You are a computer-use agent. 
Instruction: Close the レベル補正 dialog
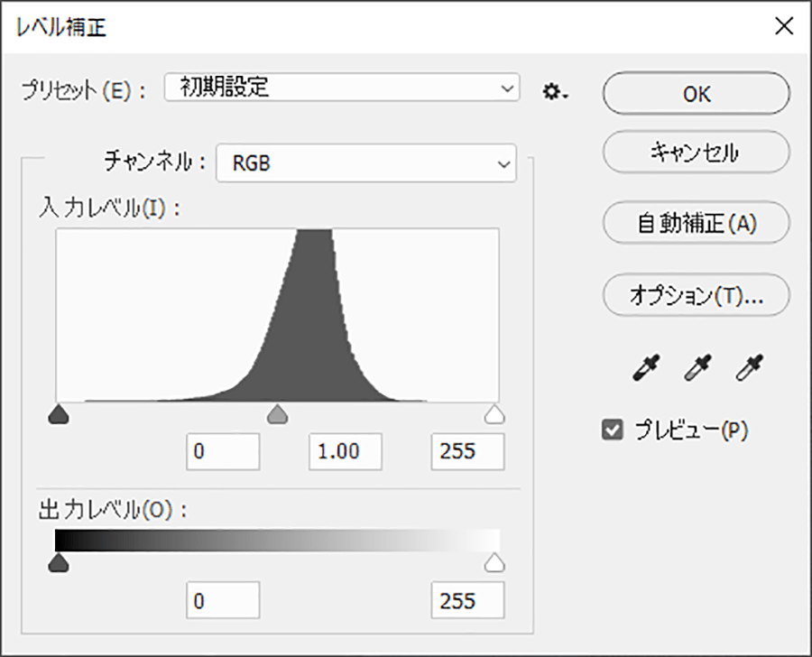point(783,26)
